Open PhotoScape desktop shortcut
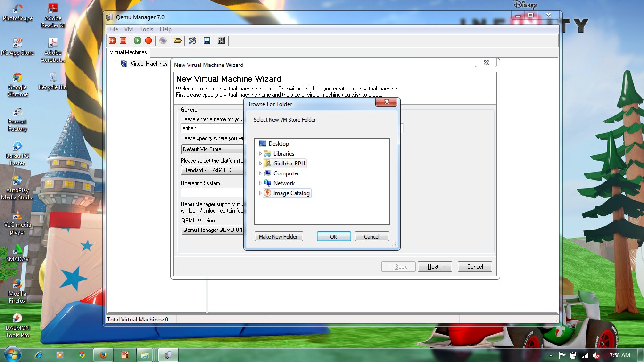The width and height of the screenshot is (644, 362). pos(17,13)
